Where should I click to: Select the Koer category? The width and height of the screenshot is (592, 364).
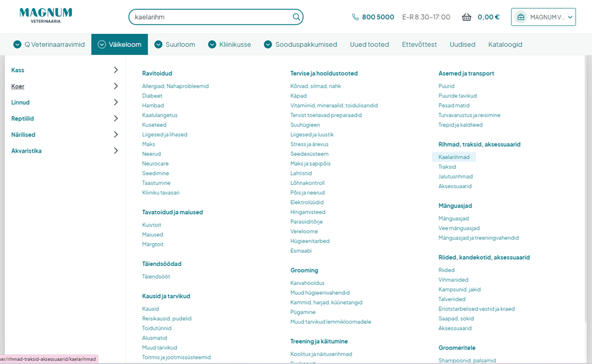(18, 87)
